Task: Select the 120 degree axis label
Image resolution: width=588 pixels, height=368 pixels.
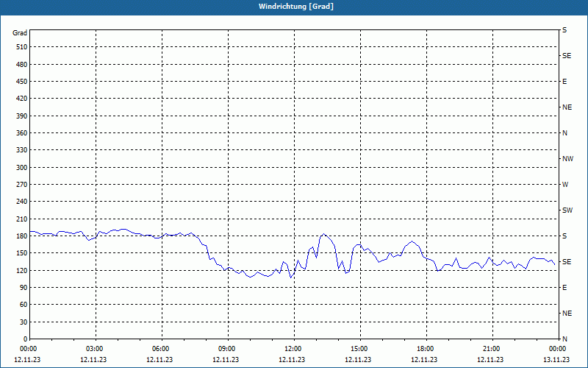Action: pos(22,270)
